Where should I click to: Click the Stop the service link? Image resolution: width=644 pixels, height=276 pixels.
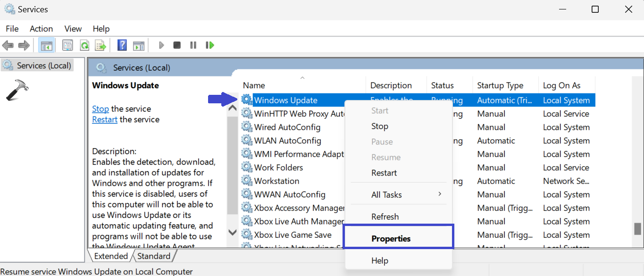click(100, 109)
